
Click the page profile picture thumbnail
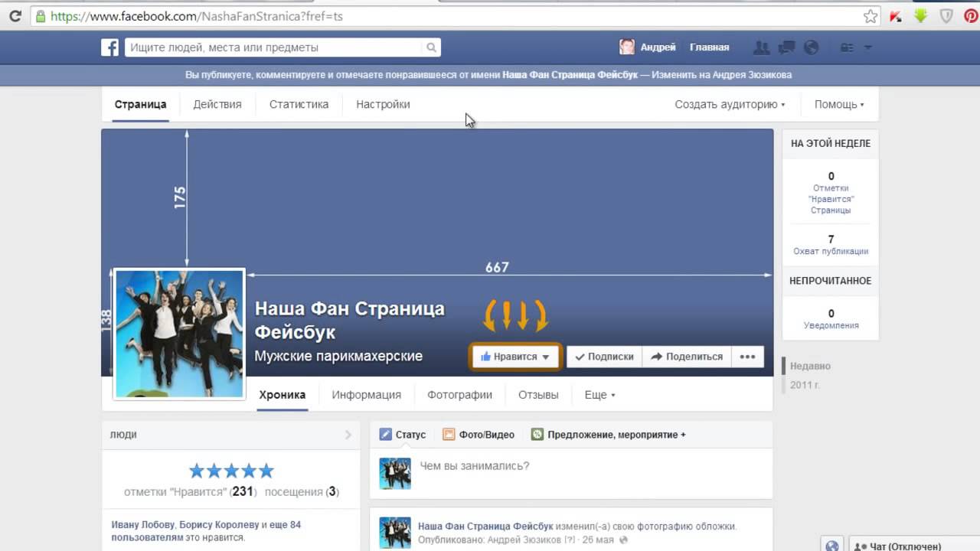(x=179, y=334)
